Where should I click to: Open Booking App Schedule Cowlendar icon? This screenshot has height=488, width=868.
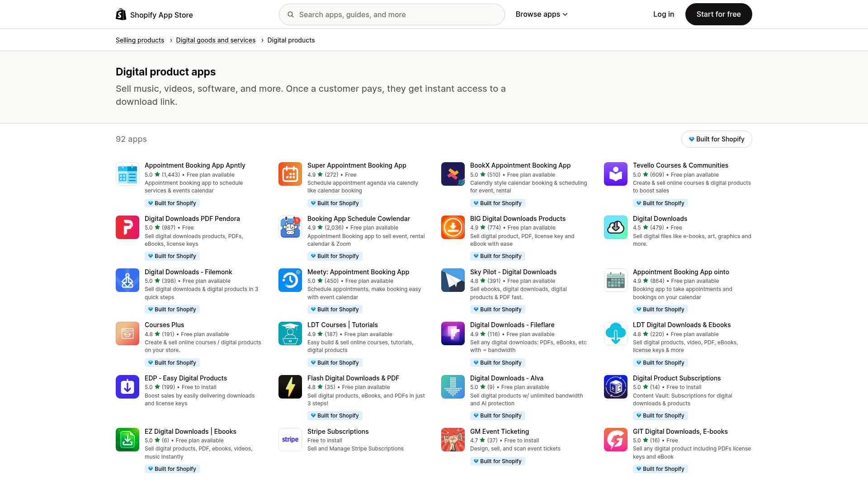(x=290, y=227)
